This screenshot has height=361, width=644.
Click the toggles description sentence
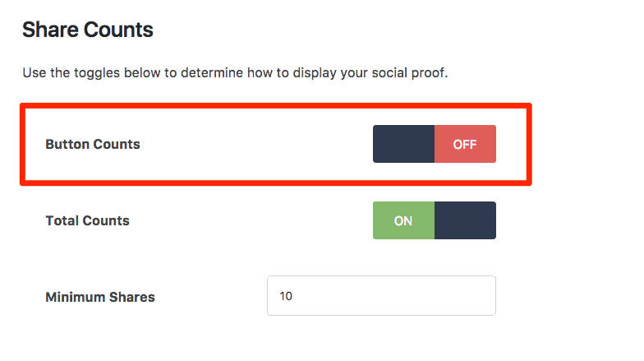point(235,72)
